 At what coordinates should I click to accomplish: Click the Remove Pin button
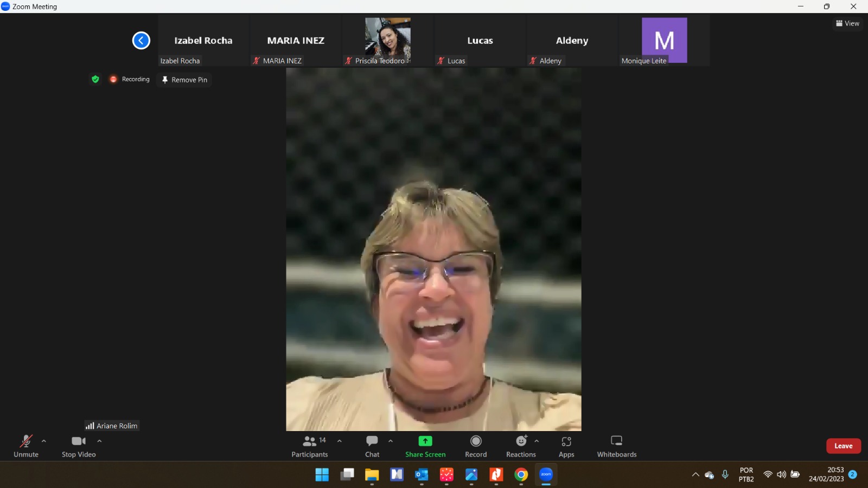pyautogui.click(x=184, y=80)
